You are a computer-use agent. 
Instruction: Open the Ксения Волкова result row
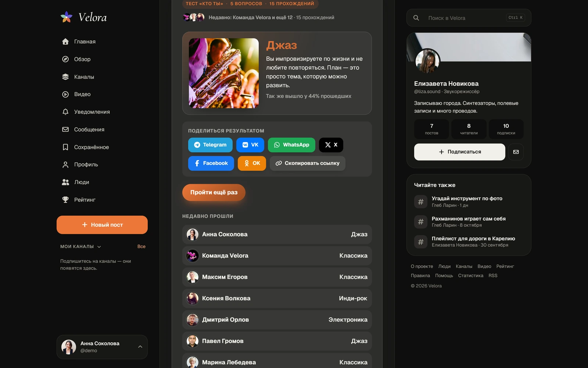(277, 298)
